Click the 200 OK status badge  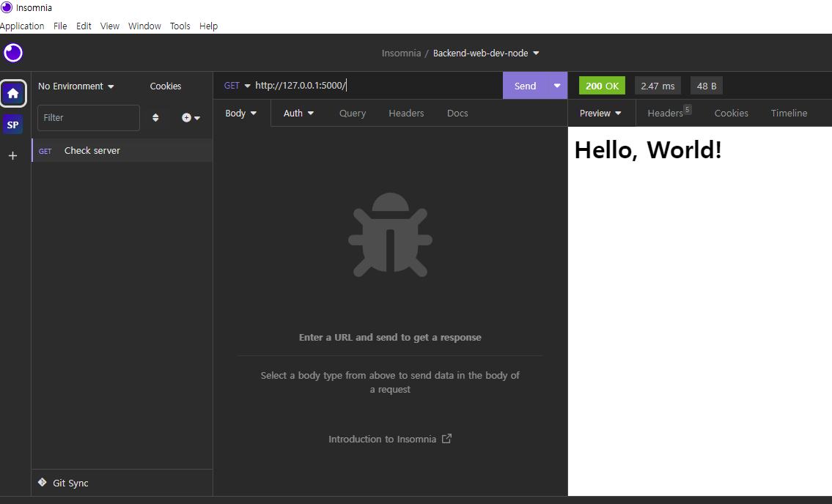pos(602,86)
